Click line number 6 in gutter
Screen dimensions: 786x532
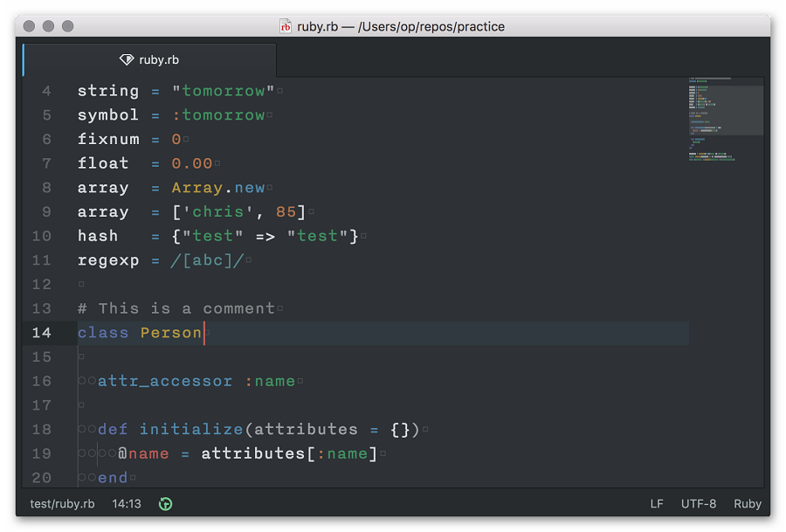(x=46, y=139)
